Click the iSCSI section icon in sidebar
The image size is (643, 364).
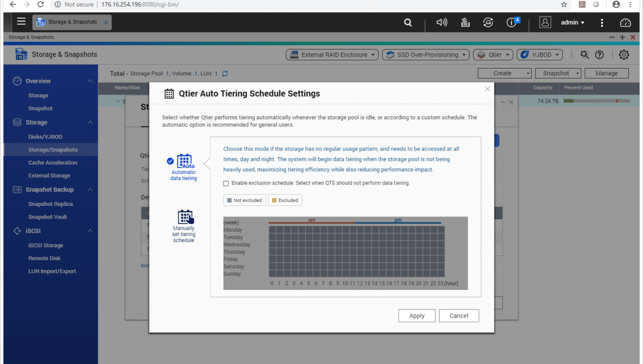[x=17, y=231]
